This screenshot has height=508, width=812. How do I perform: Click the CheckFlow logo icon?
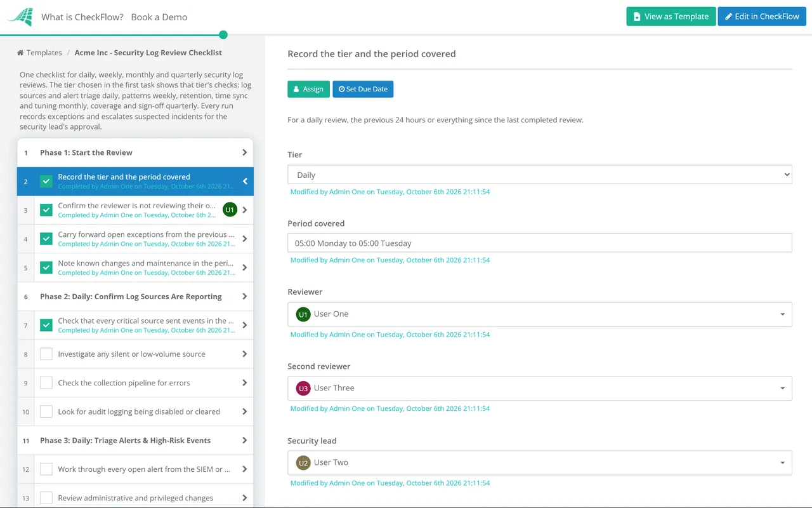tap(21, 17)
